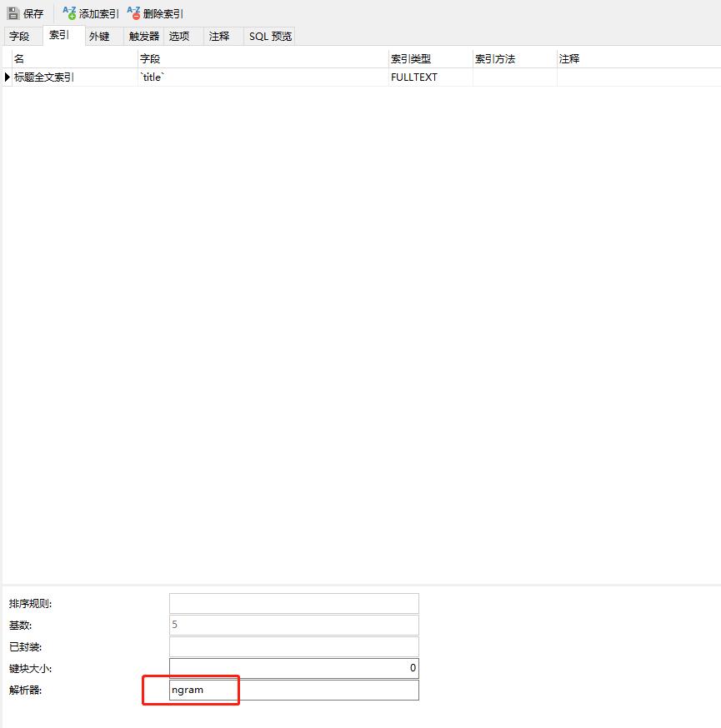Click the 索引方法 column header
Image resolution: width=721 pixels, height=728 pixels.
514,59
